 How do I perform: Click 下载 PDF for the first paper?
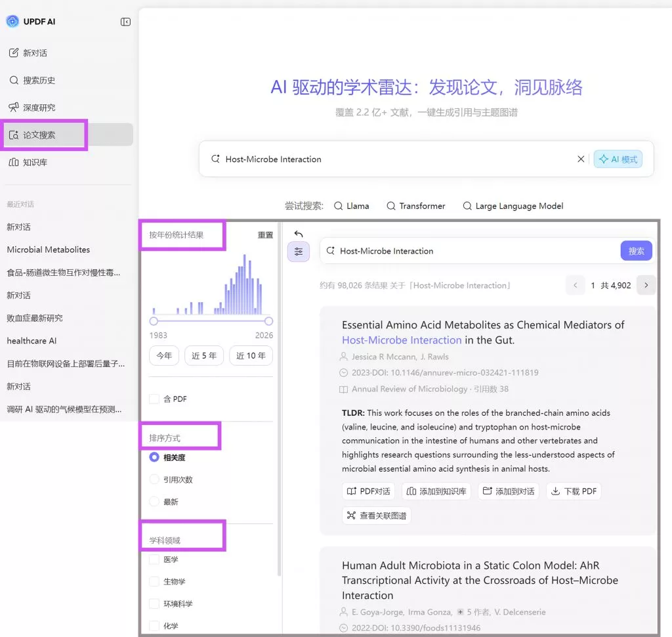[574, 491]
